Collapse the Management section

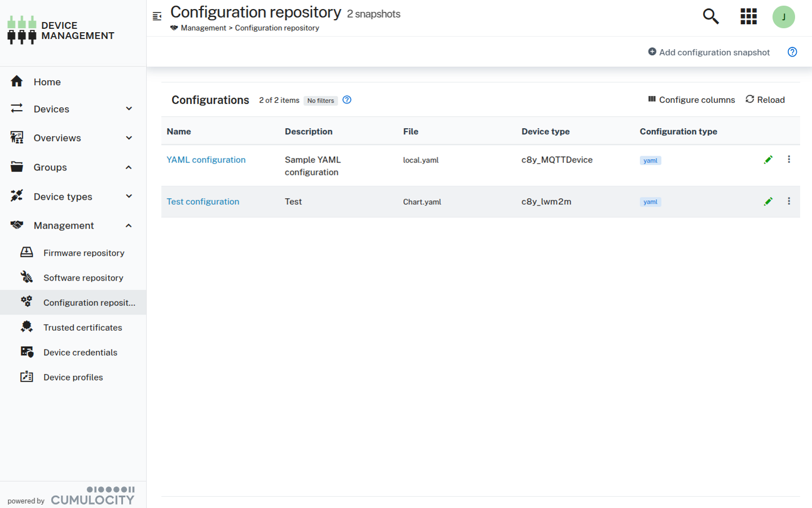129,225
